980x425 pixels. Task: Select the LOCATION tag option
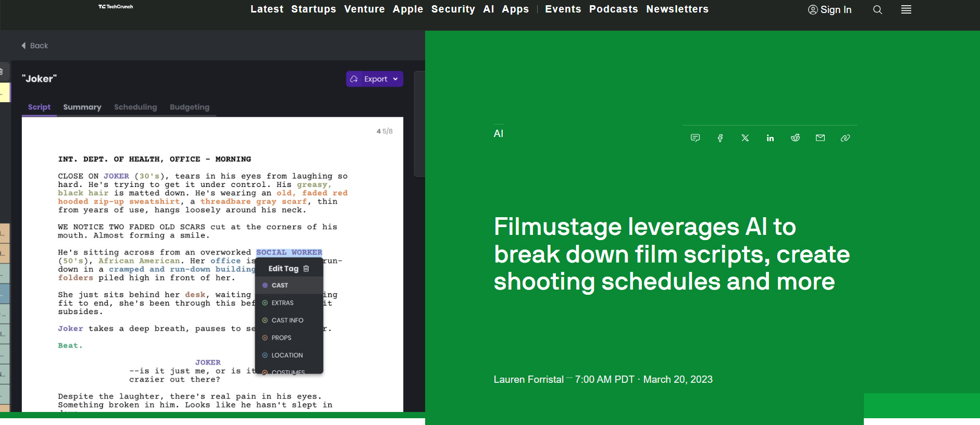click(x=289, y=355)
